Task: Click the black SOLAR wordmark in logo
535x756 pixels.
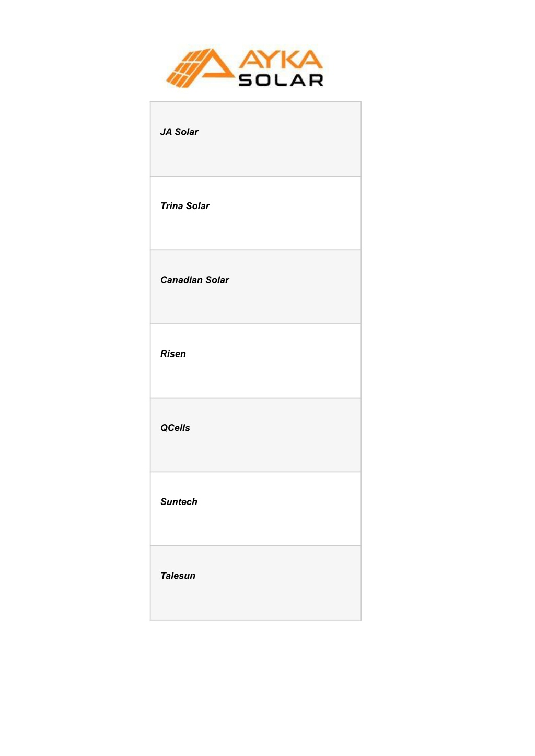Action: click(x=281, y=80)
